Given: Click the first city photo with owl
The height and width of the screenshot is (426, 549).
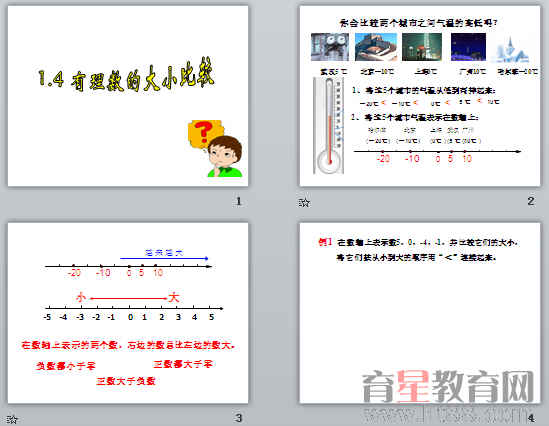Looking at the screenshot, I should 330,47.
